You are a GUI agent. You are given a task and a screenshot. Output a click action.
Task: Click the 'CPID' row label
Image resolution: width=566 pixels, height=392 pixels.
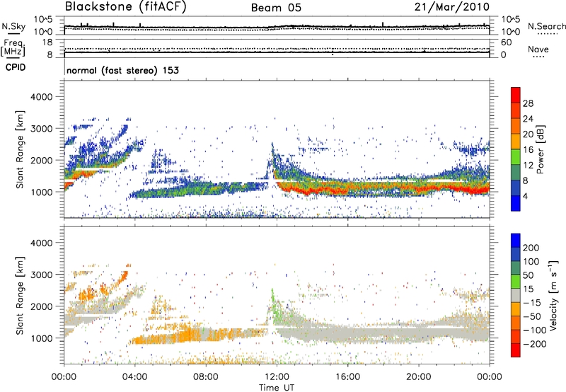tap(16, 67)
